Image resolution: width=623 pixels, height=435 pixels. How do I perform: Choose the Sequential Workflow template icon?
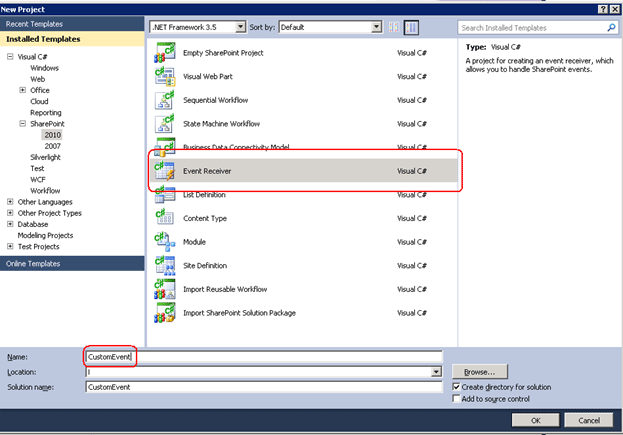pyautogui.click(x=164, y=100)
